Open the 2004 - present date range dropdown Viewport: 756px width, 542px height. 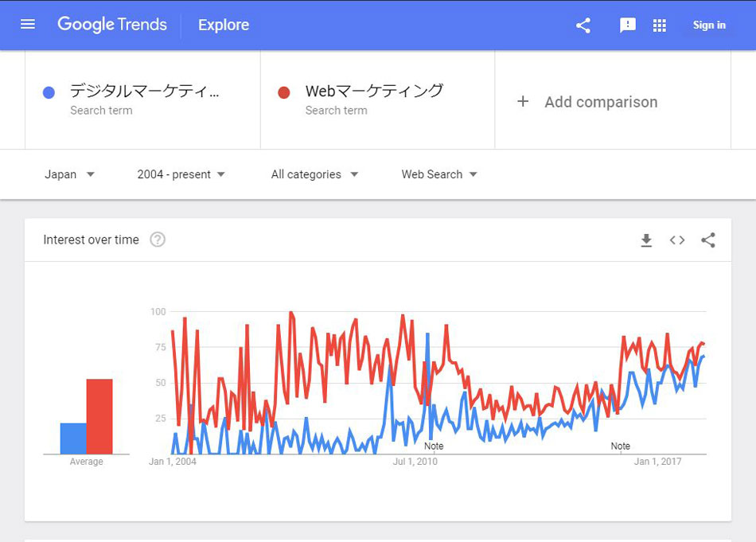pos(181,174)
